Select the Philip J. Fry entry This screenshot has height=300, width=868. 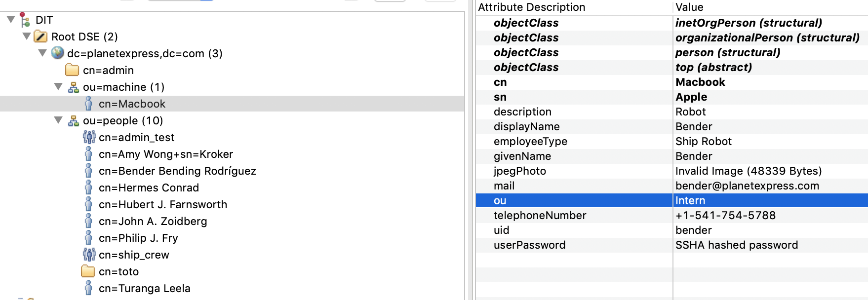click(x=138, y=238)
